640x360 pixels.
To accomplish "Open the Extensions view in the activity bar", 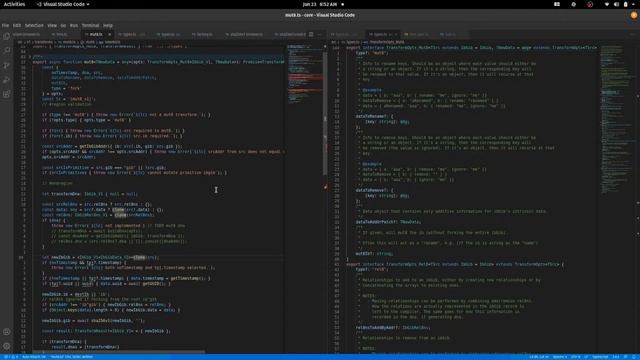I will click(7, 94).
